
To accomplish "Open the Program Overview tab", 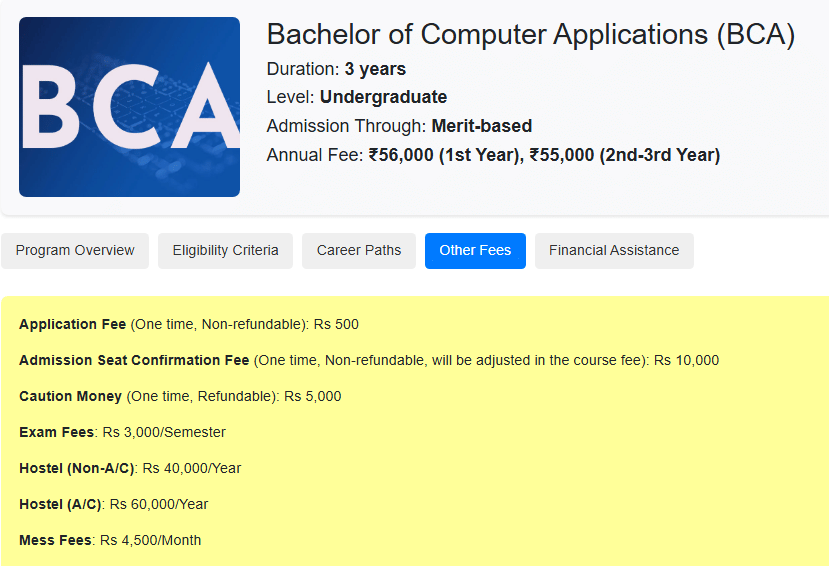I will [x=75, y=250].
